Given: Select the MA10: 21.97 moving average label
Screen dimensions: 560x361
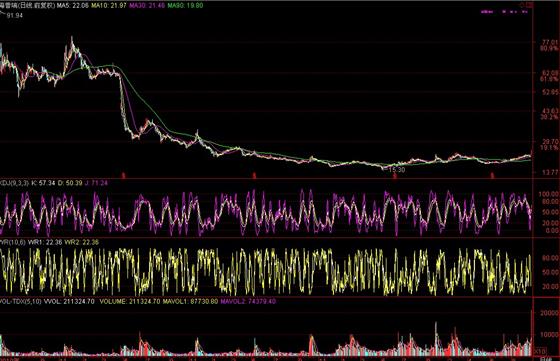Looking at the screenshot, I should click(109, 6).
